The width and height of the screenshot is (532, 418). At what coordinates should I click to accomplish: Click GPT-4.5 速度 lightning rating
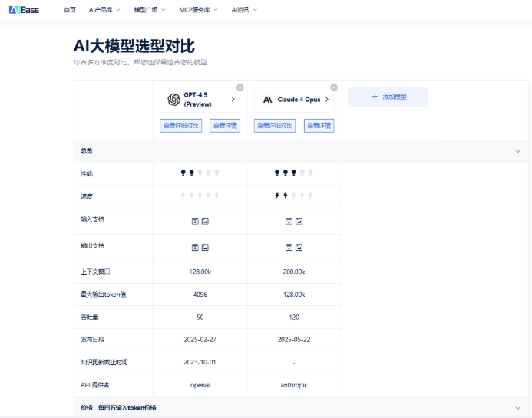(200, 196)
